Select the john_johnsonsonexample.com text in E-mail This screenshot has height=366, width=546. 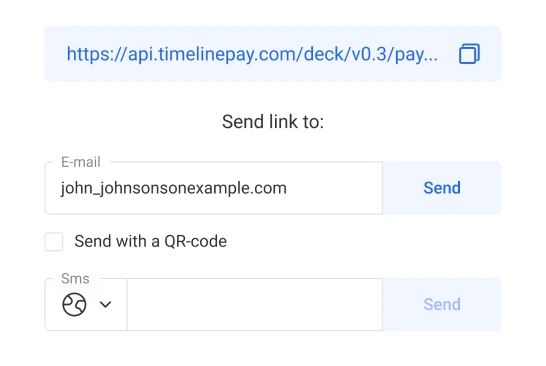coord(174,188)
